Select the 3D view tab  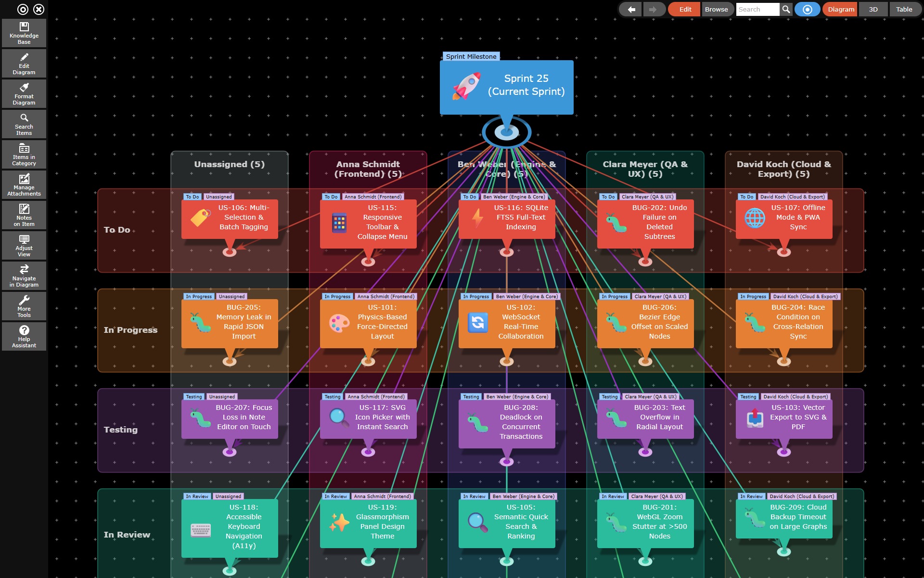coord(873,9)
